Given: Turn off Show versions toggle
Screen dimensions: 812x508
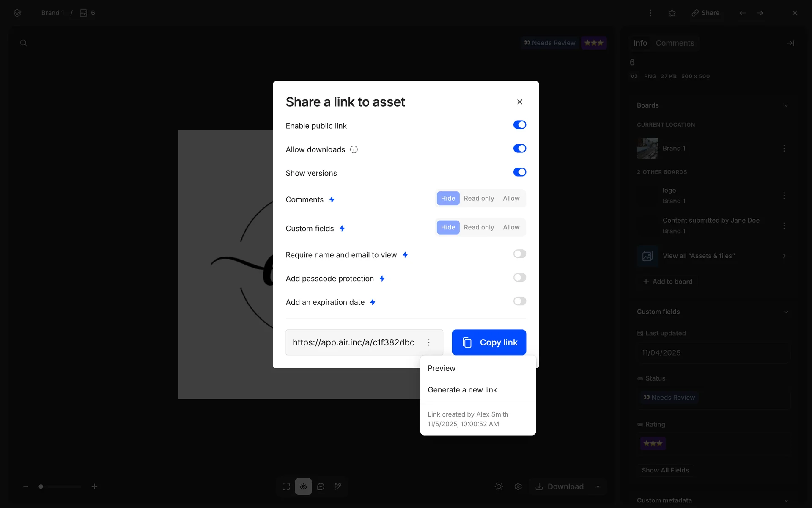Looking at the screenshot, I should point(519,172).
